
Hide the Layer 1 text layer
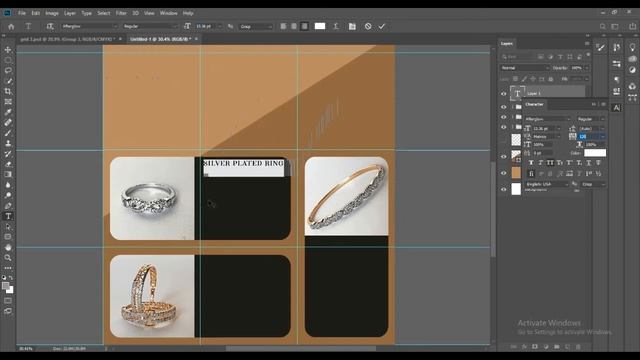[x=504, y=94]
